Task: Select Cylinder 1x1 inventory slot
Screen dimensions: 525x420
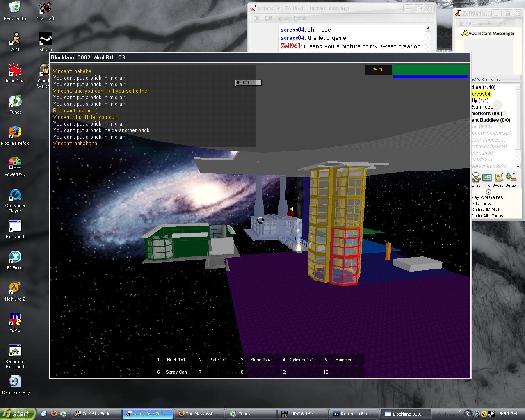Action: coord(301,360)
